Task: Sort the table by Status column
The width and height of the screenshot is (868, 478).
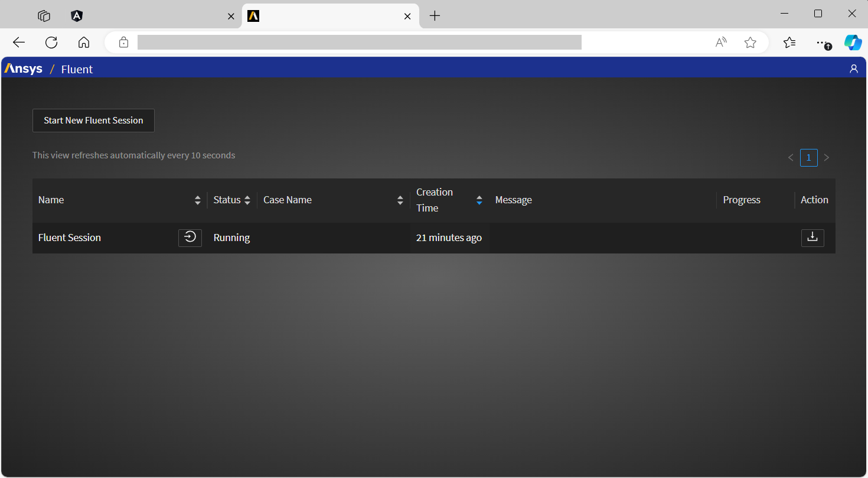Action: 247,200
